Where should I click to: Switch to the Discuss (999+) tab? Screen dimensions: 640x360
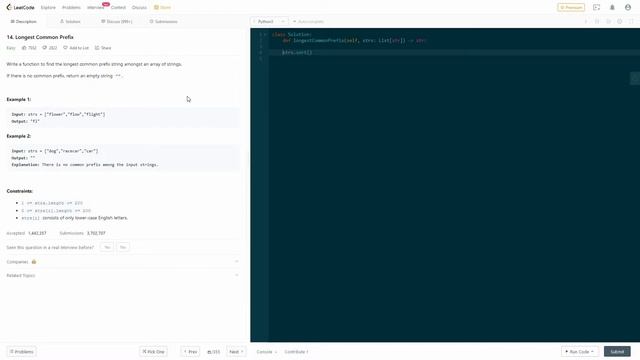click(x=117, y=21)
